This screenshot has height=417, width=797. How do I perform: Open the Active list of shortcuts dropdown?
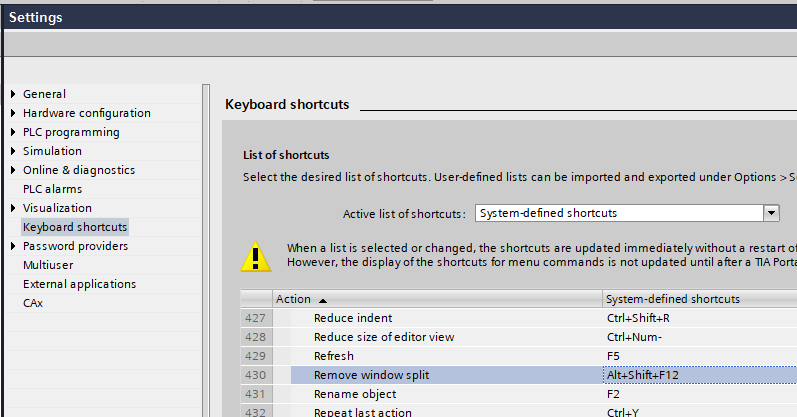pos(771,213)
